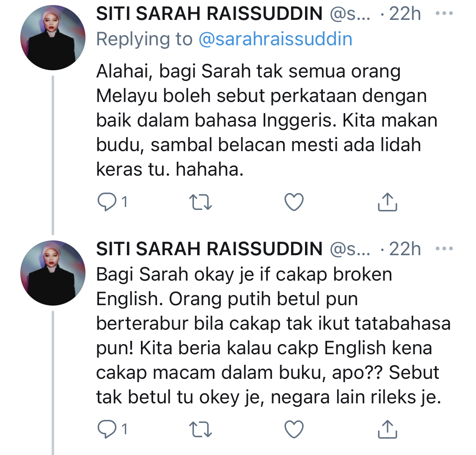This screenshot has height=455, width=476.
Task: Open the 22h timestamp of the "Alahai" tweet
Action: point(405,14)
